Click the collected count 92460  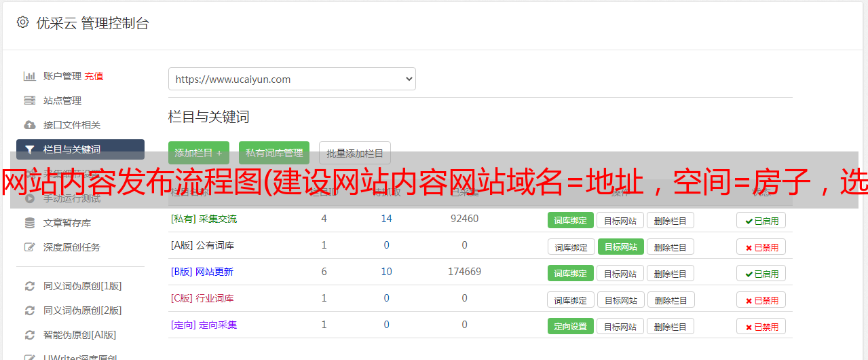[x=464, y=219]
